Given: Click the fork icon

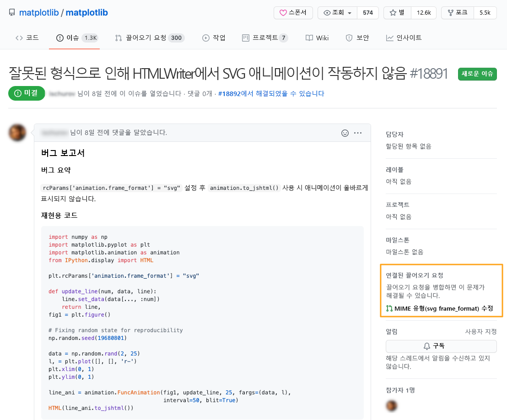Looking at the screenshot, I should point(450,13).
